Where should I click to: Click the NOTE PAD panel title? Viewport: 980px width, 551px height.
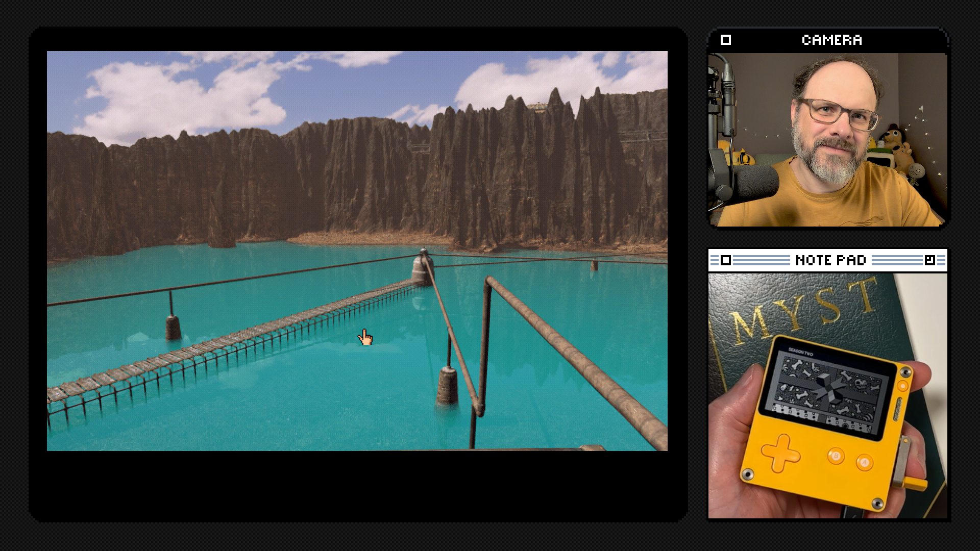pyautogui.click(x=830, y=261)
